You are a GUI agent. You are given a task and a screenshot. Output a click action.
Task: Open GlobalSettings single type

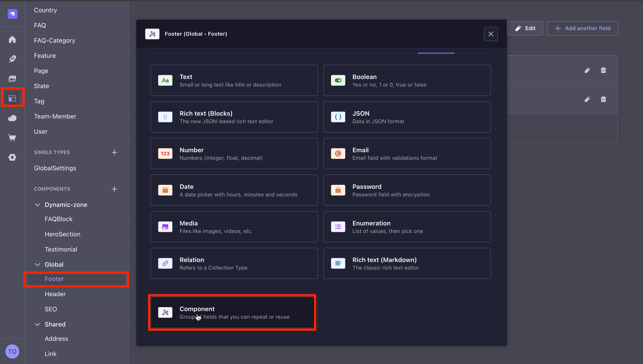pos(55,168)
